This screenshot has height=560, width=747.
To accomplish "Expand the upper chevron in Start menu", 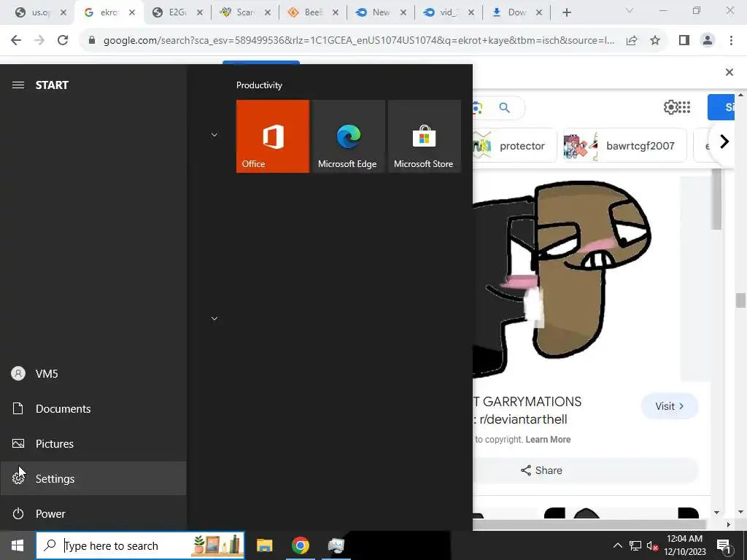I will [x=214, y=135].
